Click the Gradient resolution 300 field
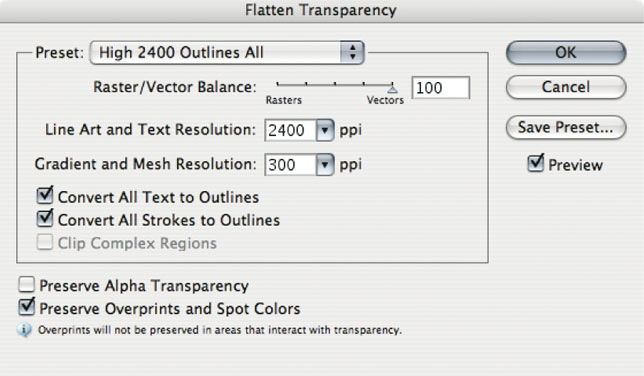 [290, 165]
